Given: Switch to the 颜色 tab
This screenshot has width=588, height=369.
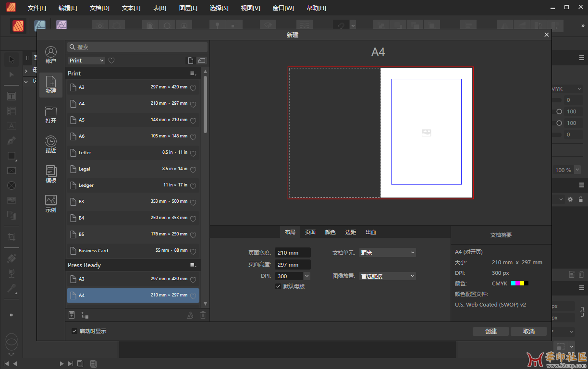Looking at the screenshot, I should click(331, 232).
